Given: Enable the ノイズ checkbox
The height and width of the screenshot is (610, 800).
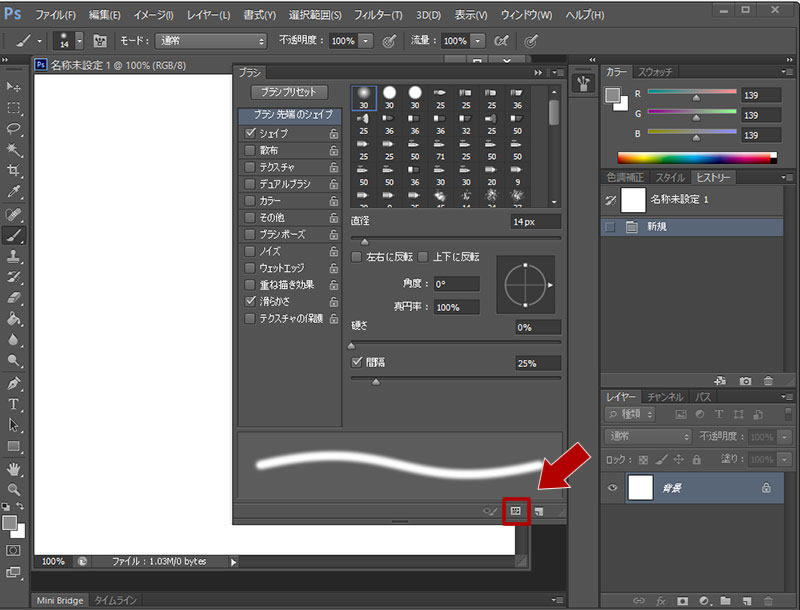Looking at the screenshot, I should coord(250,251).
